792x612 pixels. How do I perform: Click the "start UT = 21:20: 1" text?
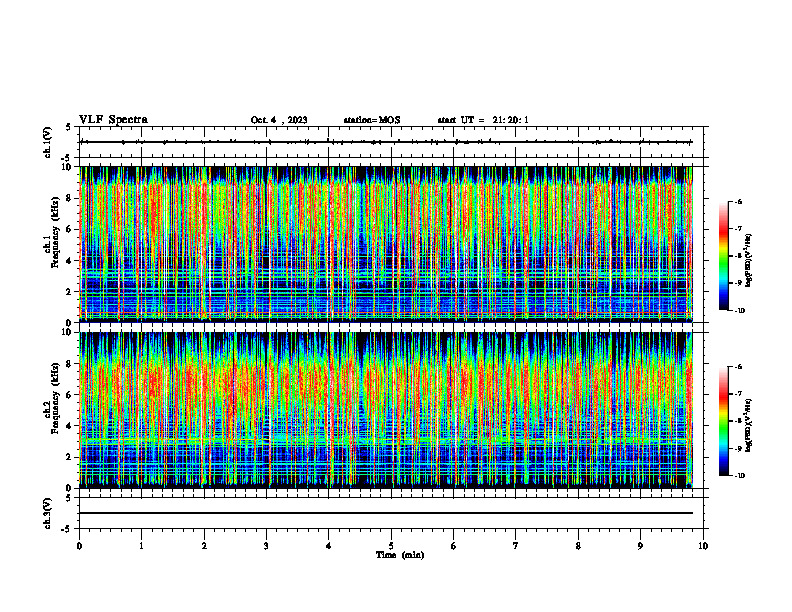483,120
